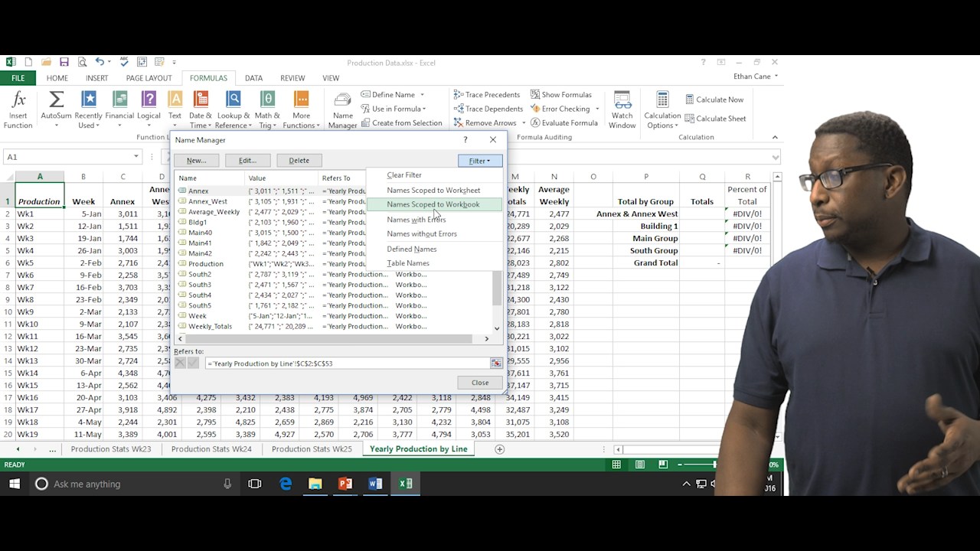
Task: Open Recently Used functions
Action: [89, 109]
